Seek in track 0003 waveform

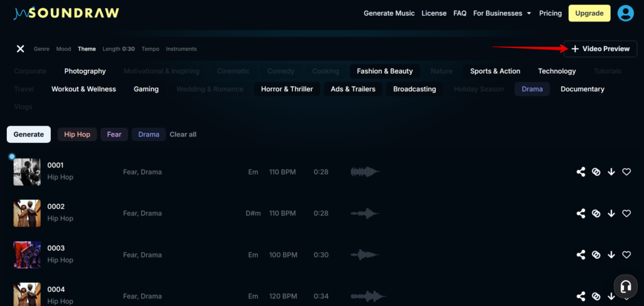pyautogui.click(x=365, y=255)
